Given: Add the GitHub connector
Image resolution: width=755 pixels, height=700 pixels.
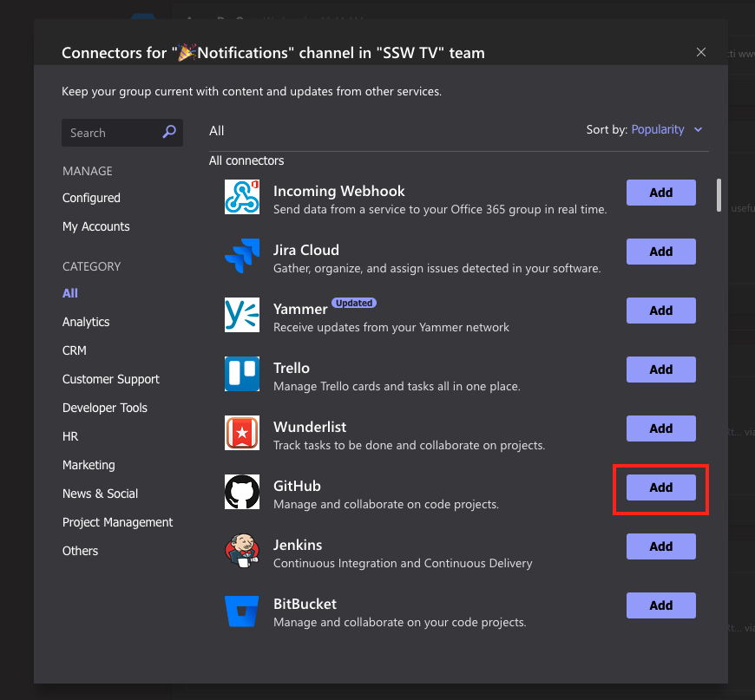Looking at the screenshot, I should pyautogui.click(x=660, y=487).
